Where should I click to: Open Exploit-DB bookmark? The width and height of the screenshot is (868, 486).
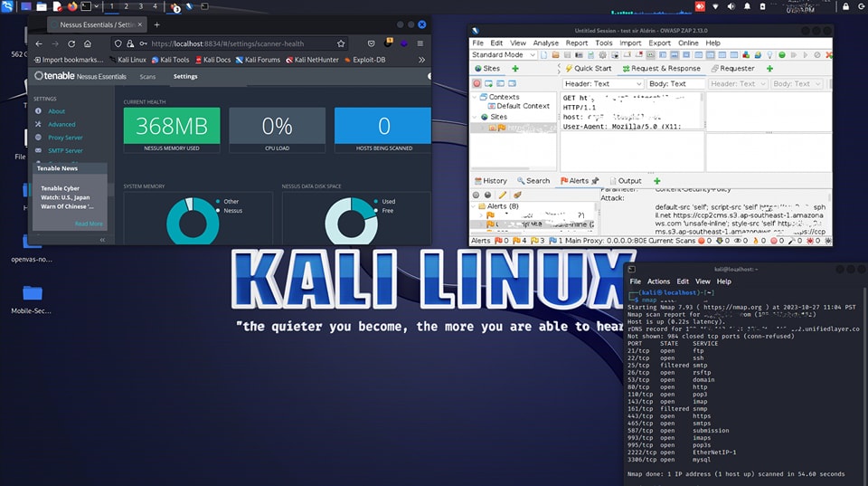tap(364, 60)
